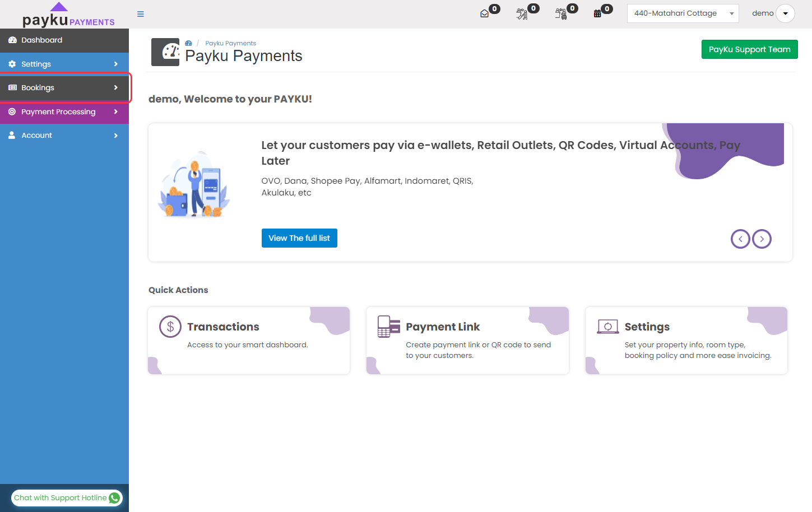Expand the Bookings sidebar chevron
The width and height of the screenshot is (812, 512).
[116, 87]
